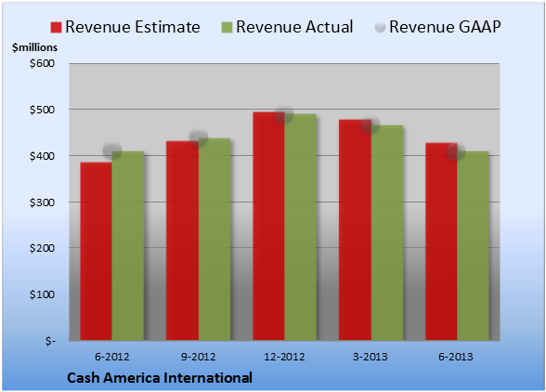
Task: Click the red Revenue Estimate legend swatch
Action: [56, 27]
